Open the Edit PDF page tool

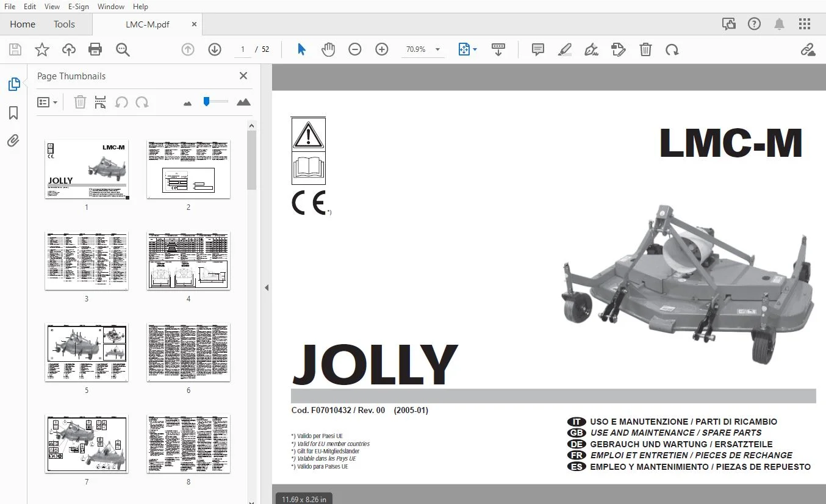coord(619,49)
